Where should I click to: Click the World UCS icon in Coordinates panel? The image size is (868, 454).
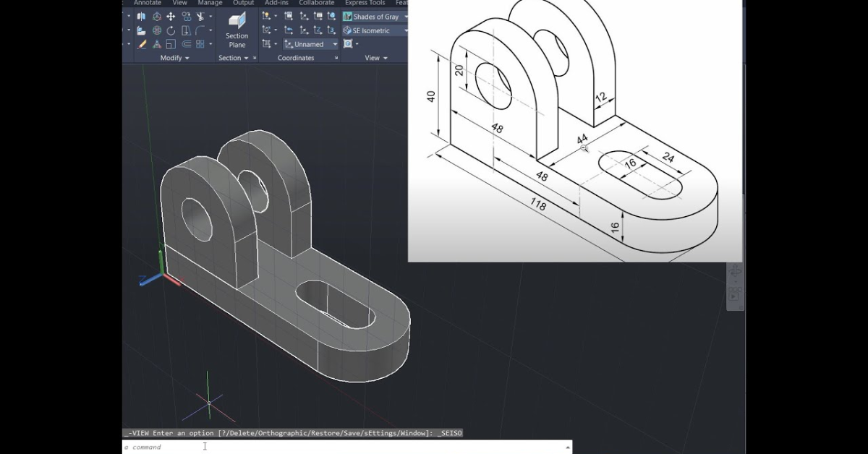[331, 16]
